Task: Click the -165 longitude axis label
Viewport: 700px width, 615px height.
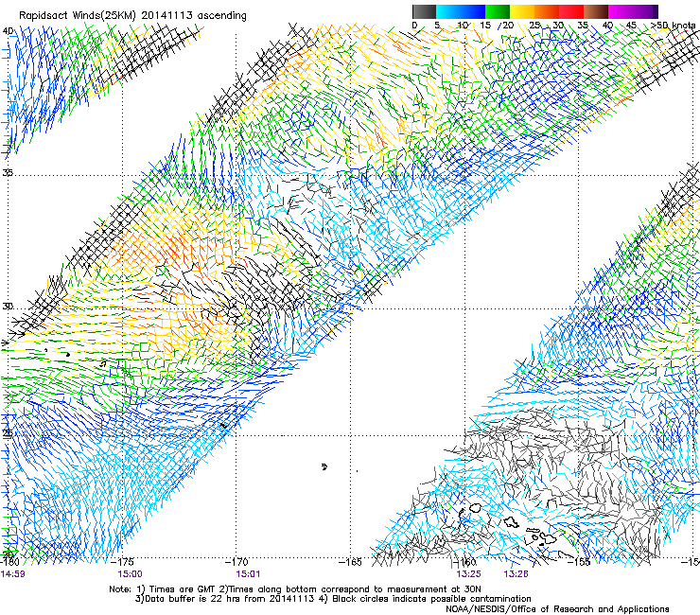Action: click(x=350, y=562)
